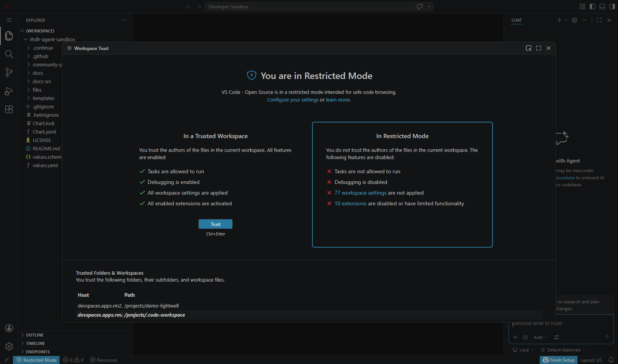Image resolution: width=618 pixels, height=364 pixels.
Task: Open the Source Control view
Action: pyautogui.click(x=9, y=72)
